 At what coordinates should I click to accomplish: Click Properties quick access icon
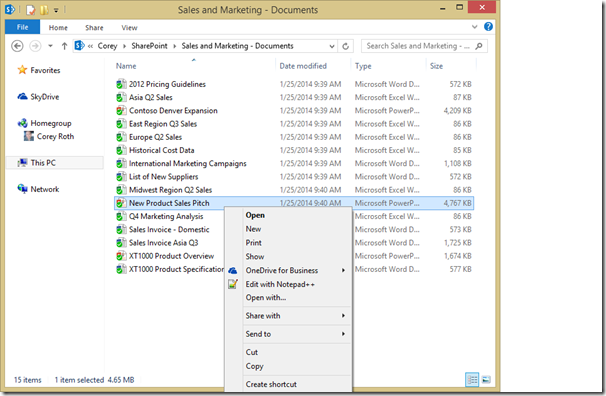(x=31, y=10)
